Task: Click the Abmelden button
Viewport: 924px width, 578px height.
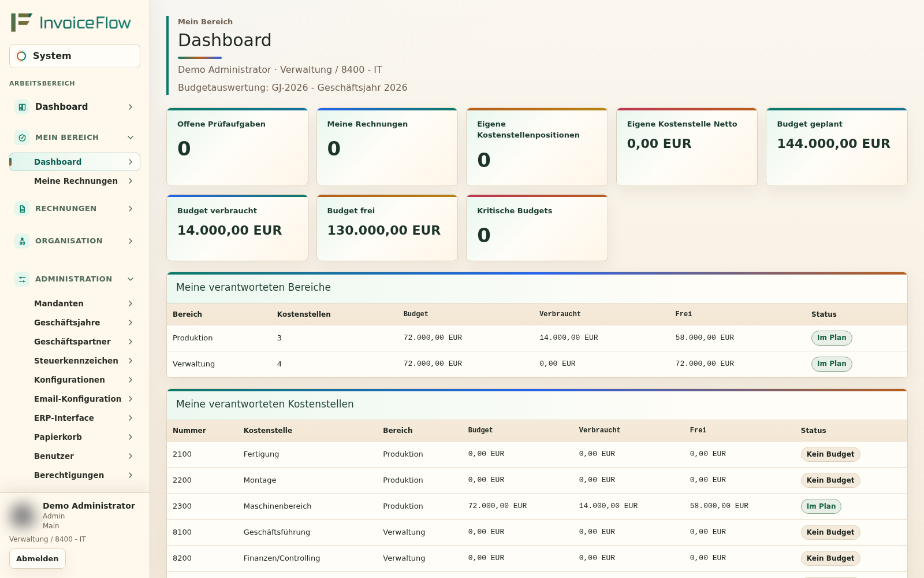Action: click(38, 559)
